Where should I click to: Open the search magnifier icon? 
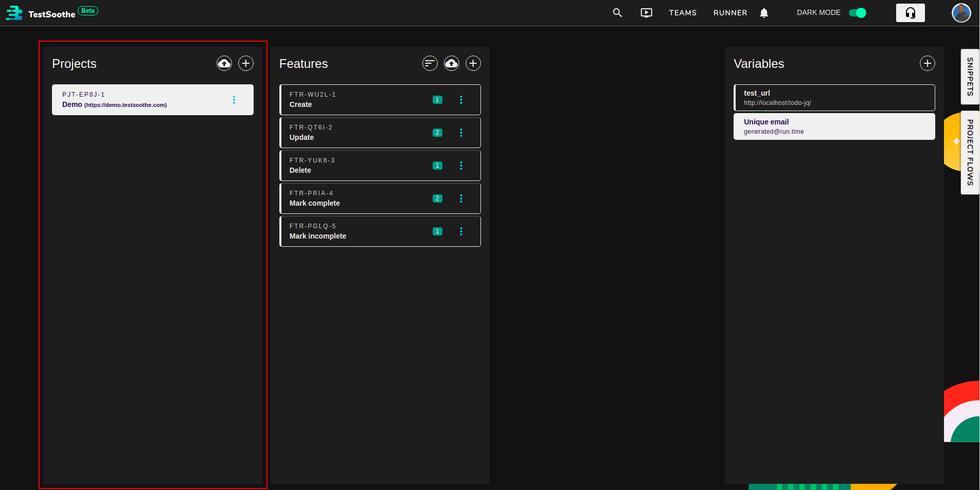pyautogui.click(x=617, y=13)
